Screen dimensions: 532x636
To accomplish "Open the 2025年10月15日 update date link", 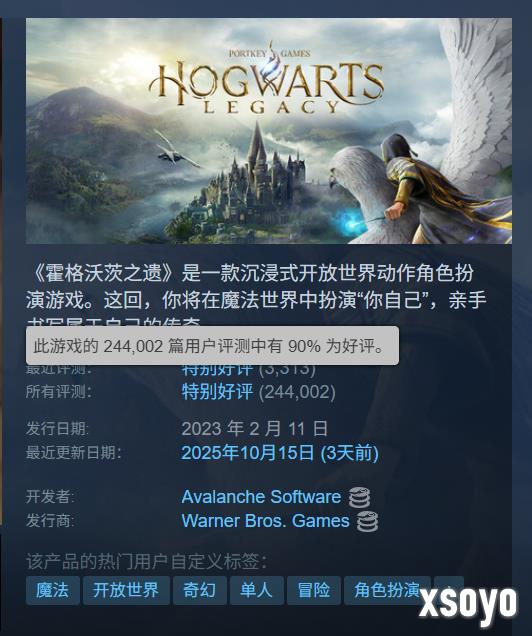I will tap(280, 453).
